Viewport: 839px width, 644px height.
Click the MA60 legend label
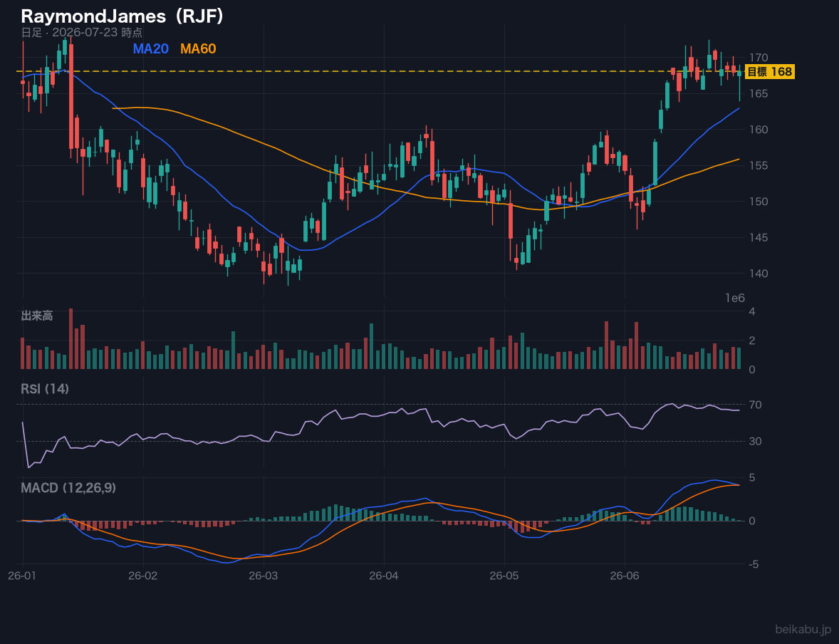click(x=198, y=48)
